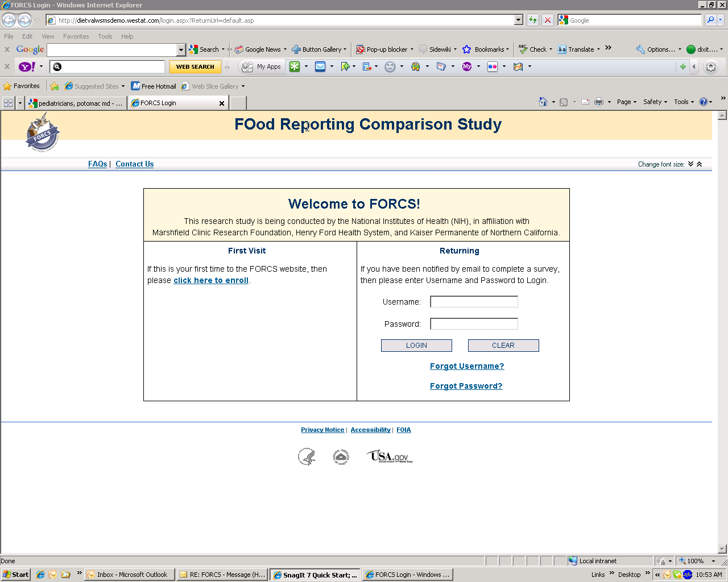Decrease font size with the down chevrons

click(x=690, y=164)
